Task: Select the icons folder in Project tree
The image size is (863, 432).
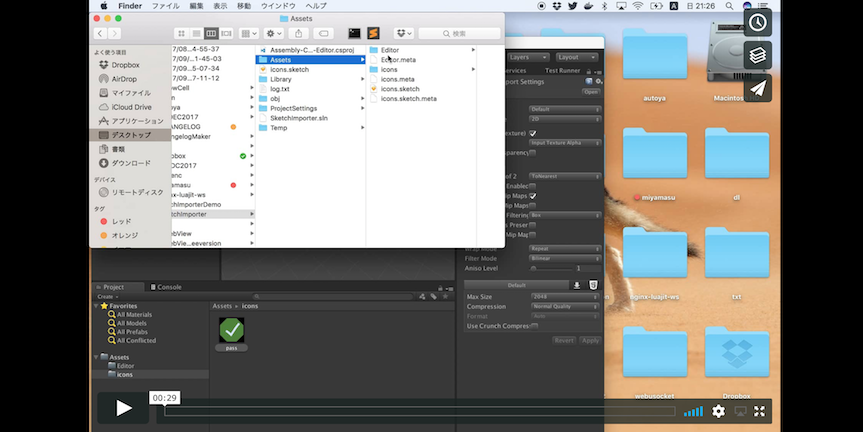Action: [x=125, y=374]
